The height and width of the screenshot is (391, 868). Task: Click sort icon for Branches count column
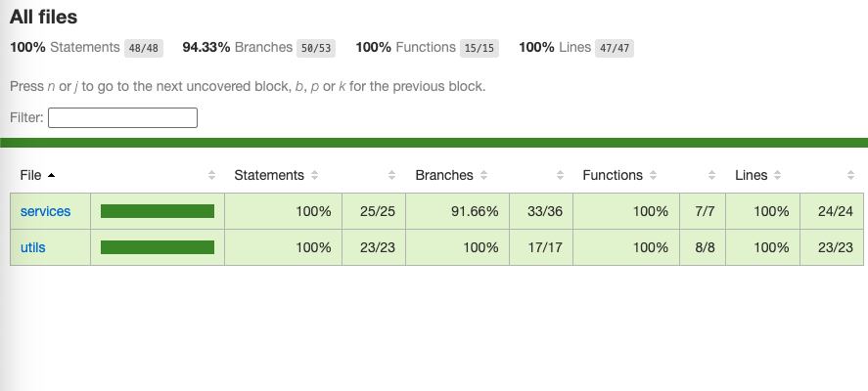560,175
